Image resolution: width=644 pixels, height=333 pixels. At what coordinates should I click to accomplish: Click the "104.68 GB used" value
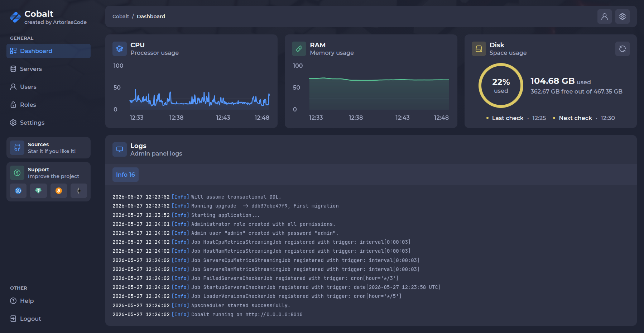561,81
